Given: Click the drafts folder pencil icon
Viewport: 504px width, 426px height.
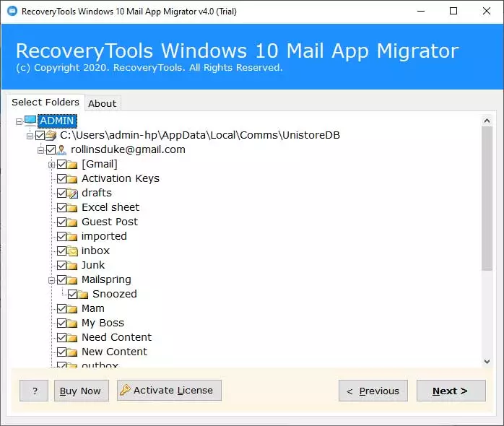Looking at the screenshot, I should click(x=73, y=193).
